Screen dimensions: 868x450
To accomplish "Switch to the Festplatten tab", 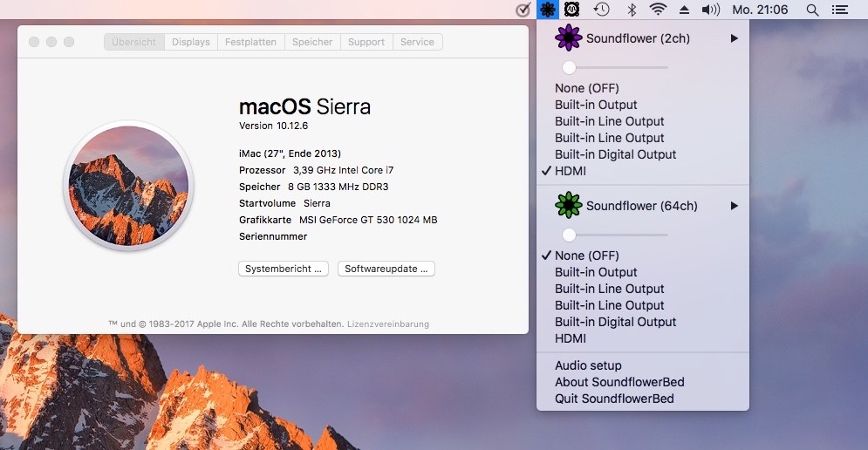I will coord(250,42).
